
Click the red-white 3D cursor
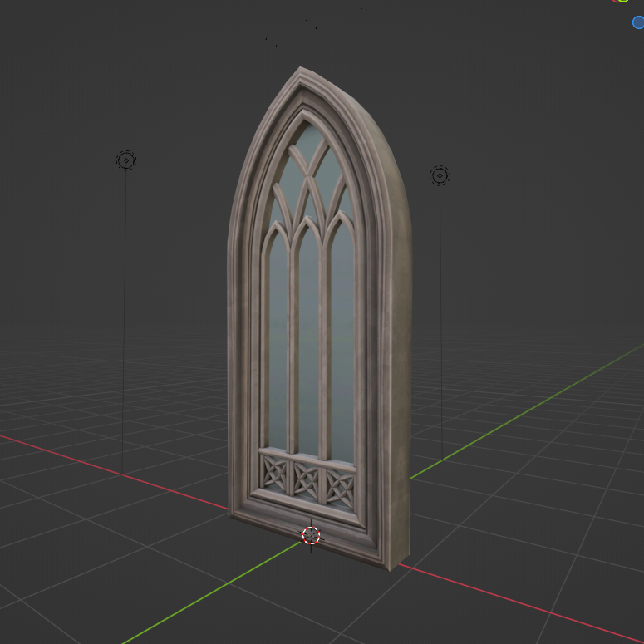311,536
